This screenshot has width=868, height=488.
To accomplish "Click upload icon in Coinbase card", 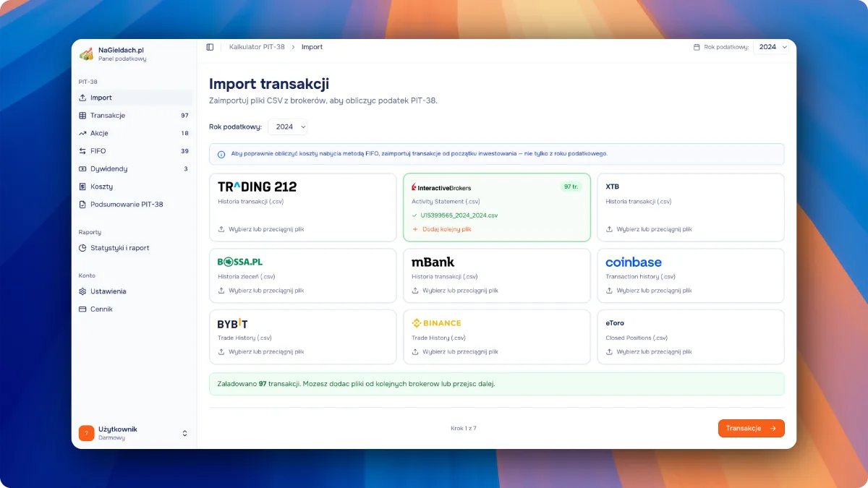I will (x=609, y=291).
